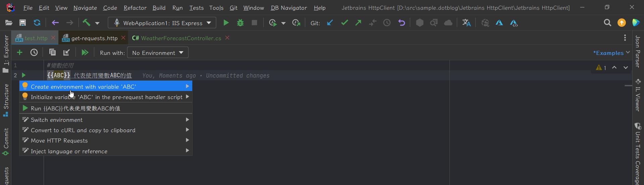Click the copy documents icon in editor toolbar

click(52, 53)
